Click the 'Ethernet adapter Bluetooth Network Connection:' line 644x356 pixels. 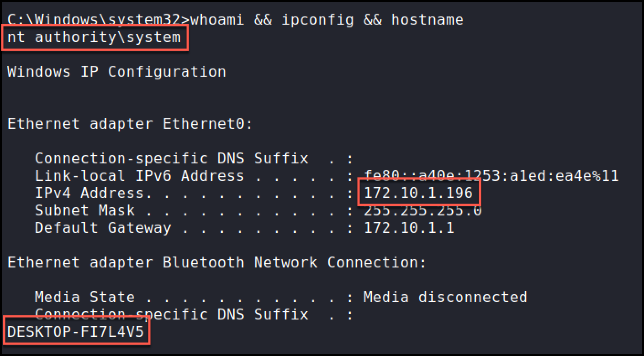pos(217,263)
